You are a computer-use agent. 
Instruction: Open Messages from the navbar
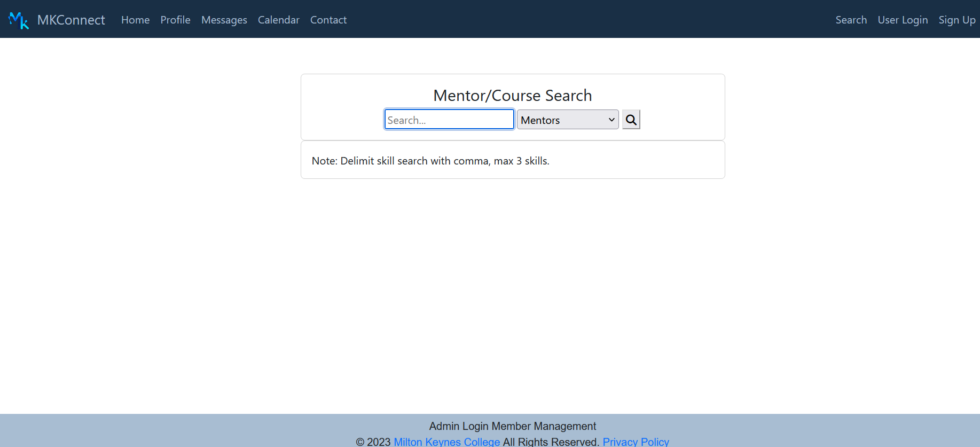coord(224,20)
